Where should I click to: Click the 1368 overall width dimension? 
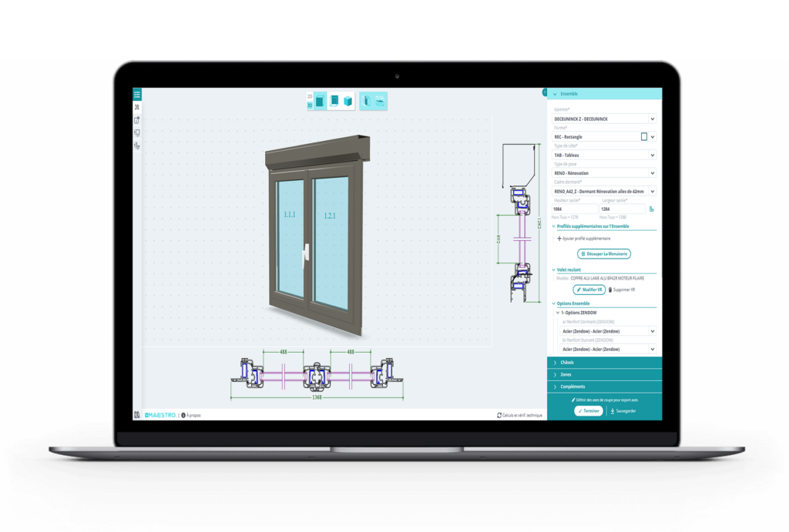[317, 397]
